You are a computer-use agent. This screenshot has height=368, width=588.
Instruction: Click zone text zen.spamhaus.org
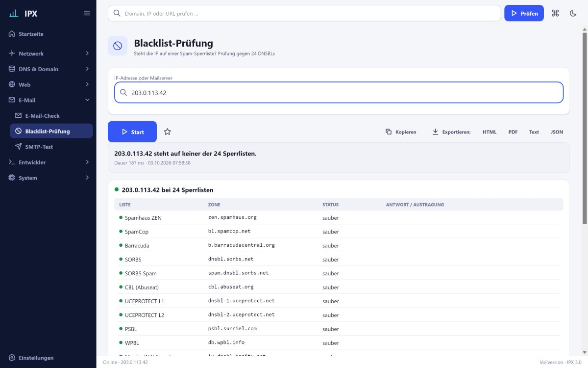point(232,217)
